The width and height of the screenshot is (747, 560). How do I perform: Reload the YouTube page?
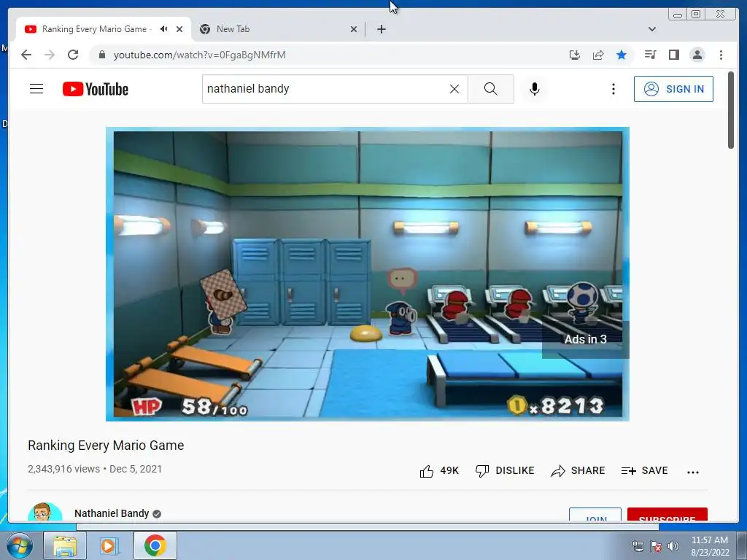(x=73, y=55)
